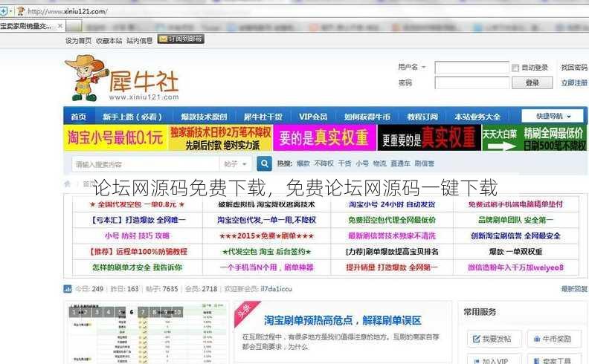589x364 pixels.
Task: Click the 独家新技术日秒2万笔 banner
Action: [x=220, y=137]
